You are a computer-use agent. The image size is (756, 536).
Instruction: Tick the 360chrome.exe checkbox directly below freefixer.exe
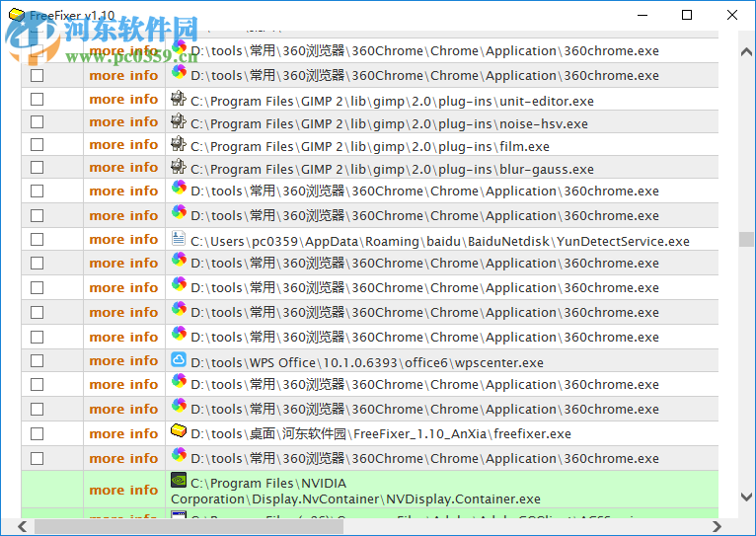tap(38, 458)
